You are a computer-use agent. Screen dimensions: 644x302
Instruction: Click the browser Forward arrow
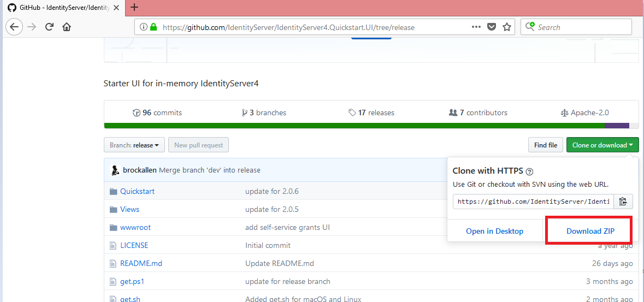tap(32, 27)
